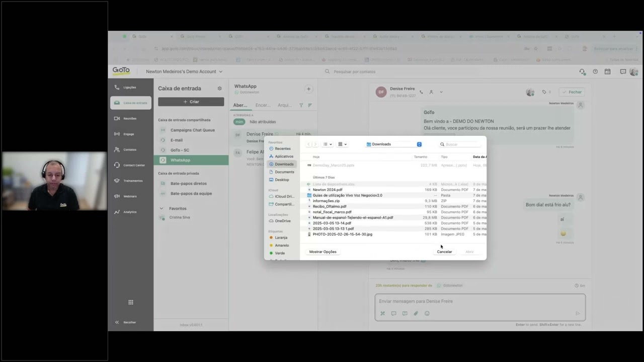The width and height of the screenshot is (644, 362).
Task: Open the Campaigns Chat Queue inbox
Action: (191, 130)
